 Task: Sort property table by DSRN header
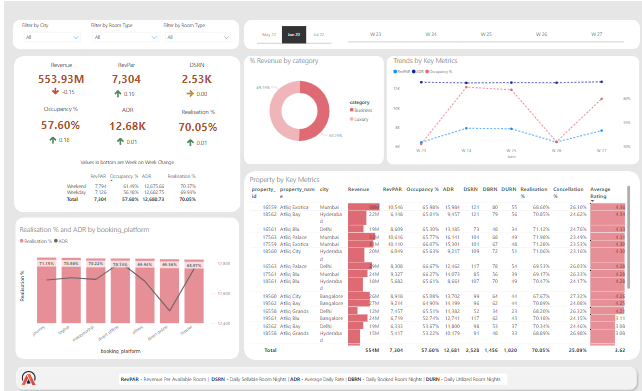471,189
